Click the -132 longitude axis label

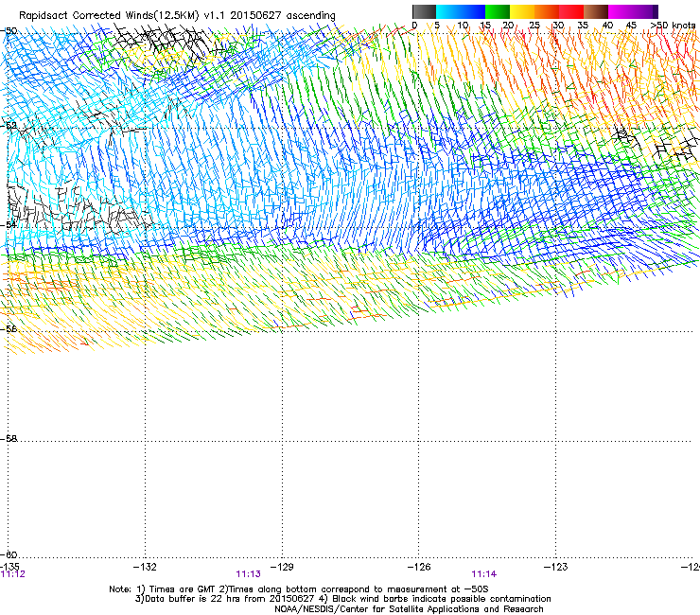point(145,567)
